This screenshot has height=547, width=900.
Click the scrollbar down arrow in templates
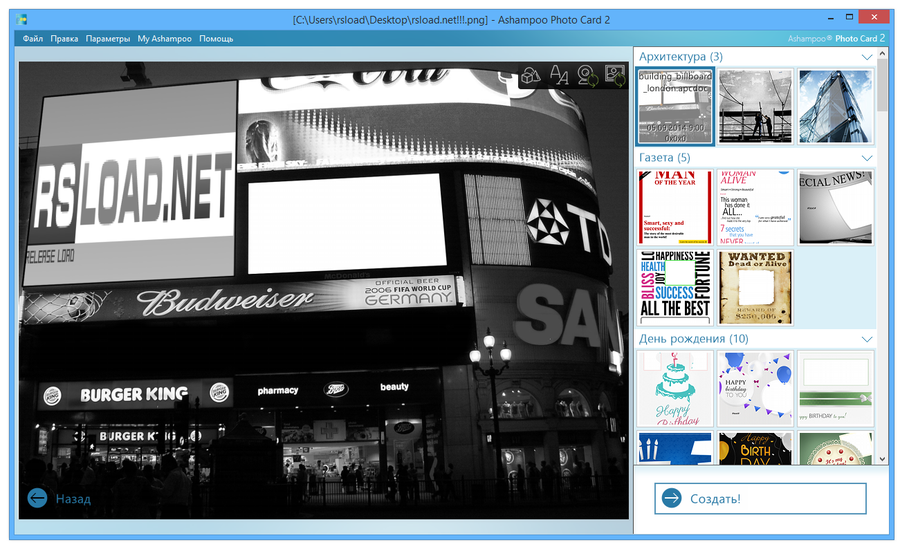[883, 459]
